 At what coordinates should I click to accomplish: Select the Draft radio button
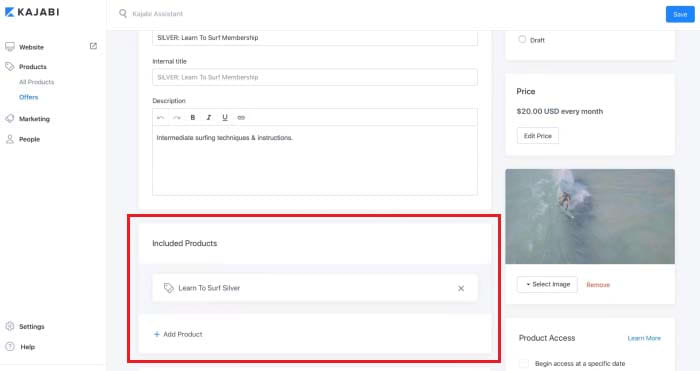522,39
